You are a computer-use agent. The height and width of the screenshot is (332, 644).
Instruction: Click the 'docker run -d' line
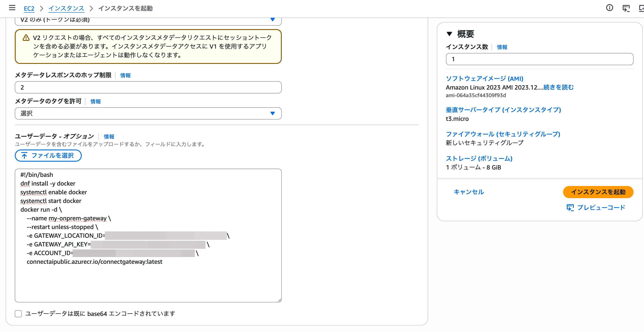[x=41, y=210]
